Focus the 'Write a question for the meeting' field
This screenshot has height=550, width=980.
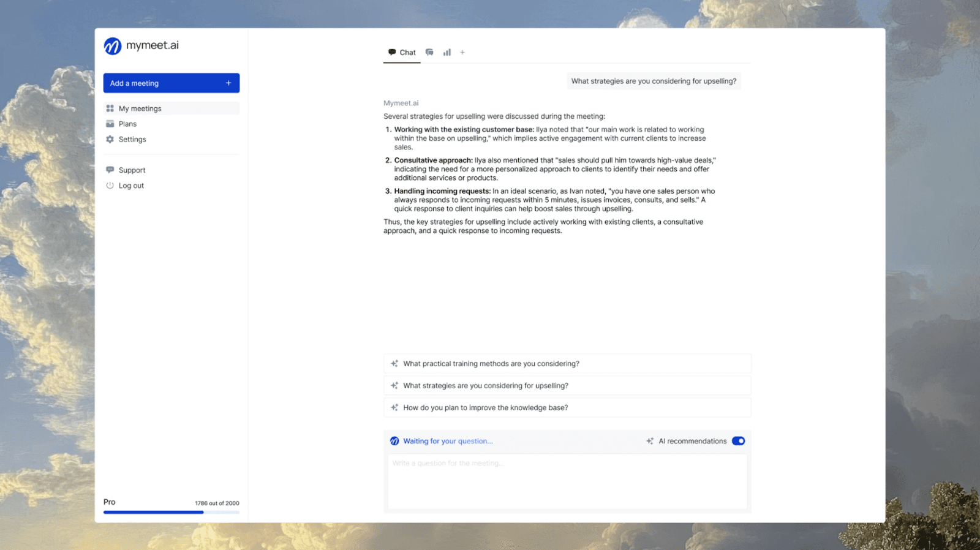[567, 481]
